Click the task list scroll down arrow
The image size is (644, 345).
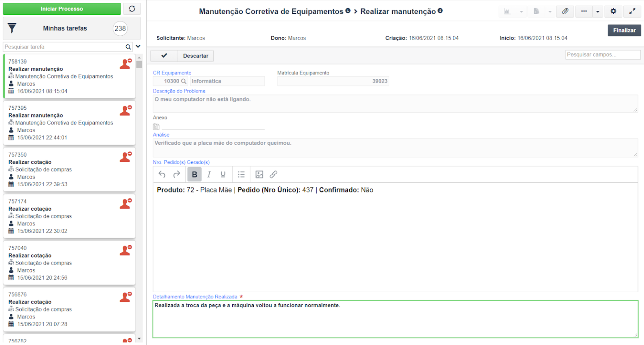[139, 339]
